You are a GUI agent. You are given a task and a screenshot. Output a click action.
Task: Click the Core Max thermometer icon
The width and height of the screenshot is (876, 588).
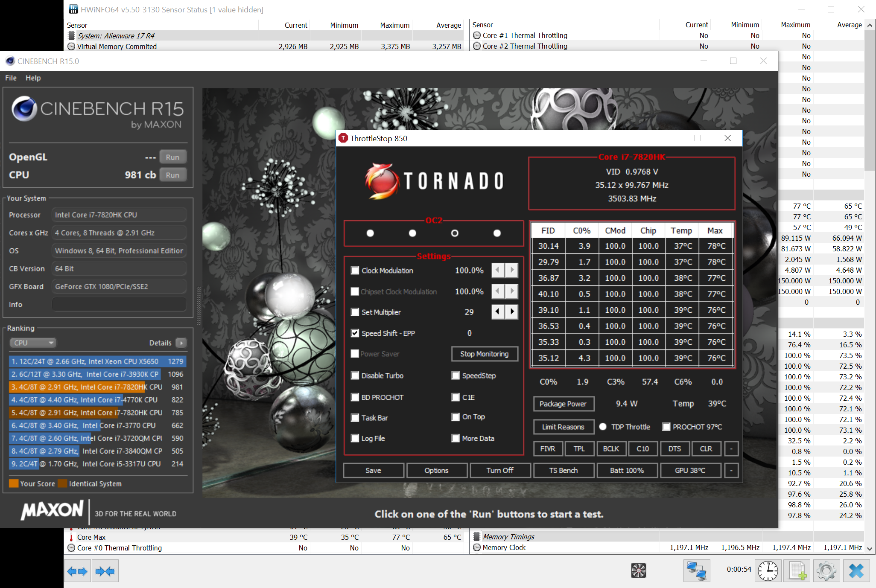click(x=71, y=537)
